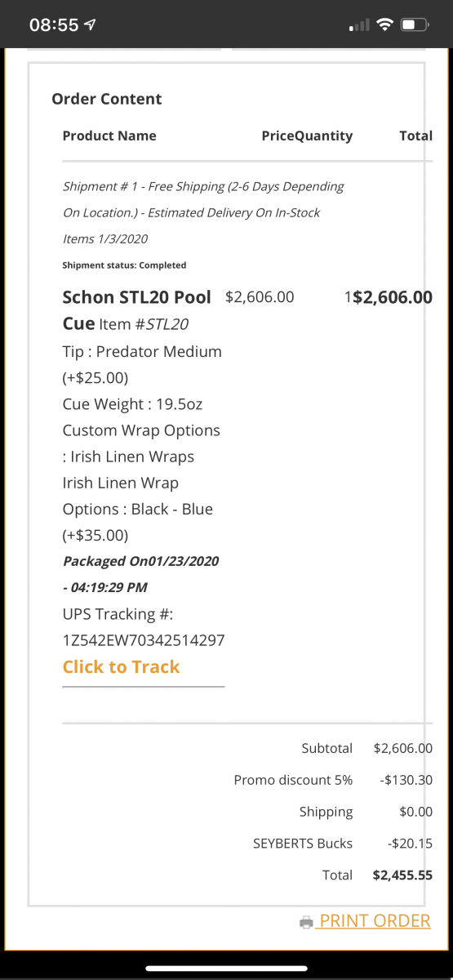
Task: Tap the Product Name column header
Action: pos(109,136)
